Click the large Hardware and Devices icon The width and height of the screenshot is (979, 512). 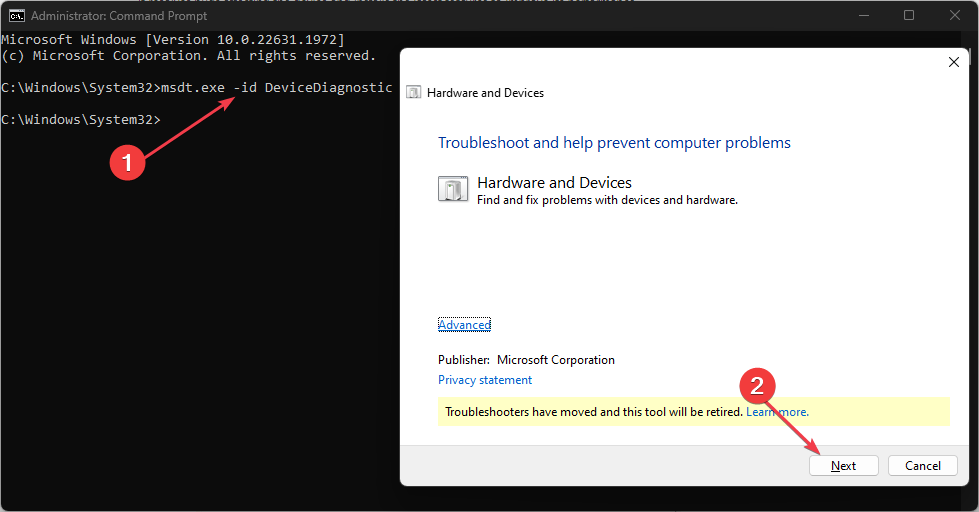453,189
